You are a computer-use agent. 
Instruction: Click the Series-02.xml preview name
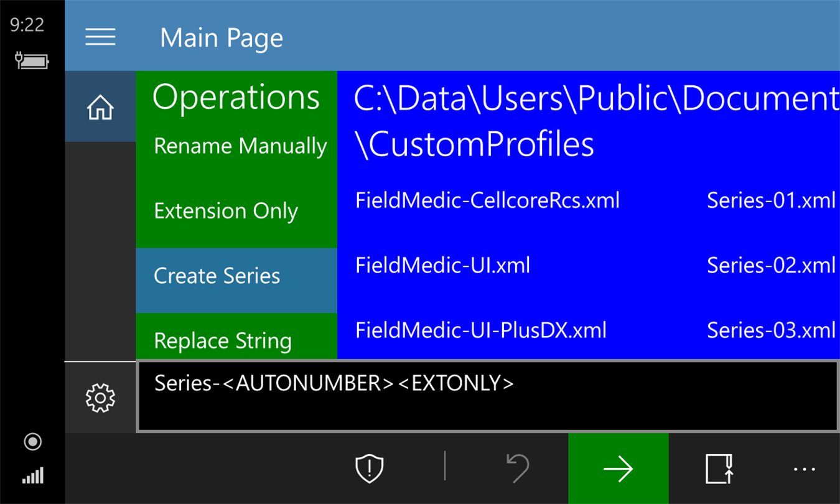(x=771, y=266)
